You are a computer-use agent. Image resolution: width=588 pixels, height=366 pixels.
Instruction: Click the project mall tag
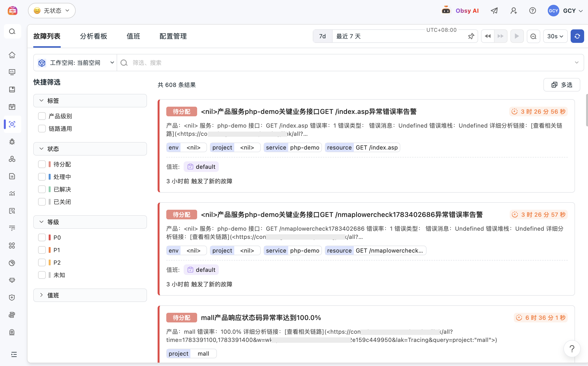coord(191,354)
